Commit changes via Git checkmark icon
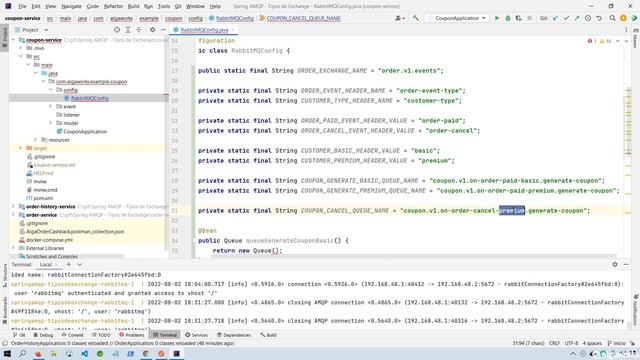This screenshot has height=360, width=640. coord(566,18)
